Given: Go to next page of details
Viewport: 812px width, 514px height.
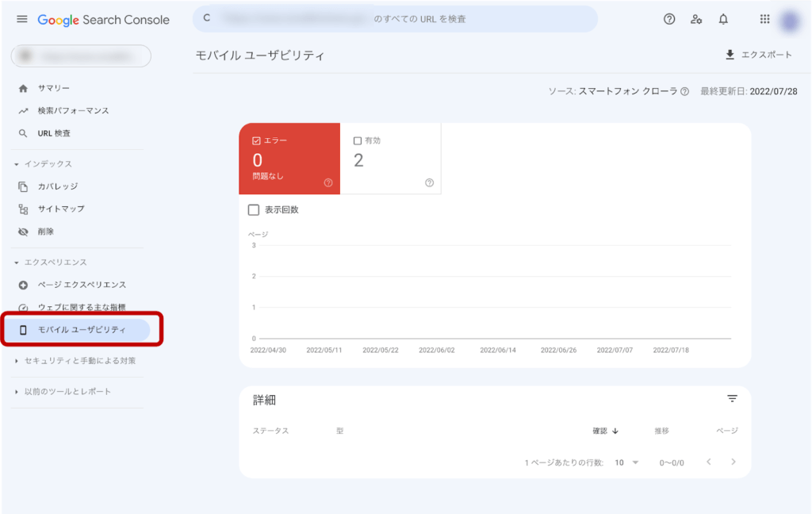Looking at the screenshot, I should (733, 462).
